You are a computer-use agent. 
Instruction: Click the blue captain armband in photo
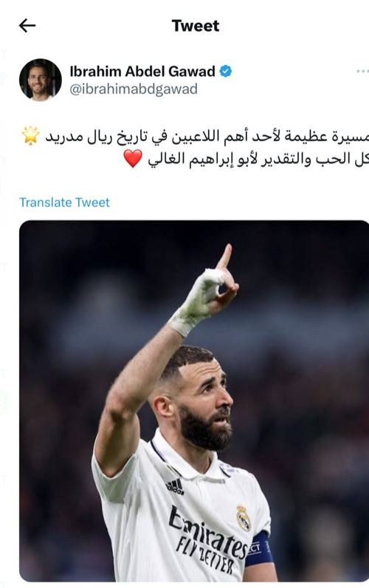click(x=259, y=549)
